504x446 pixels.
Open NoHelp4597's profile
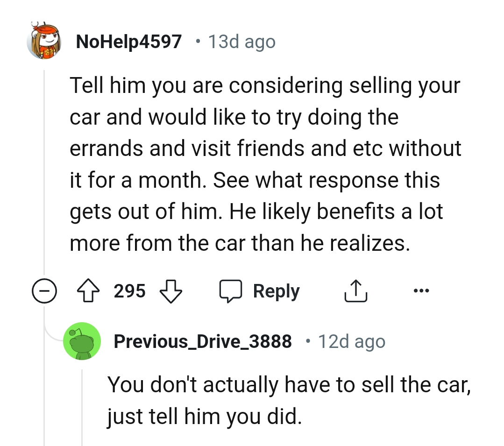coord(128,41)
